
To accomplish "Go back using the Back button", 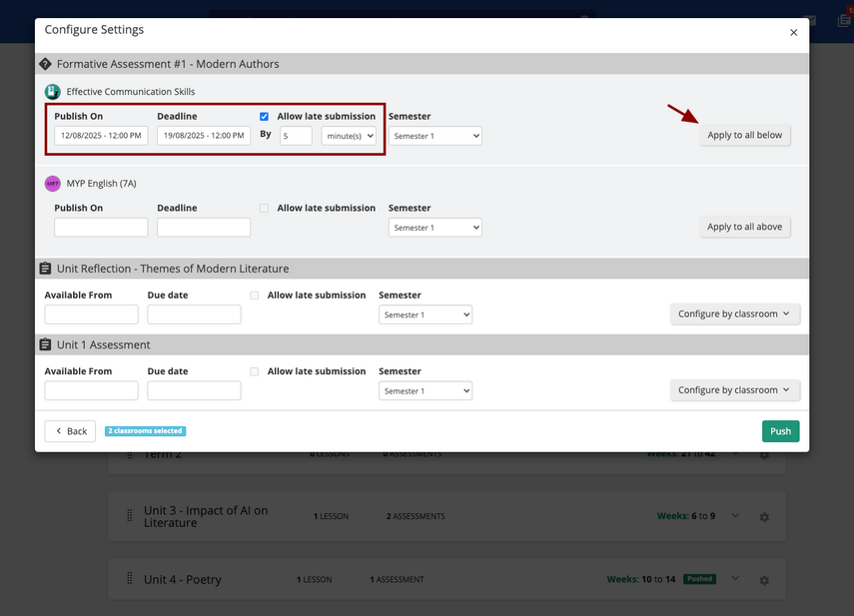I will 70,431.
